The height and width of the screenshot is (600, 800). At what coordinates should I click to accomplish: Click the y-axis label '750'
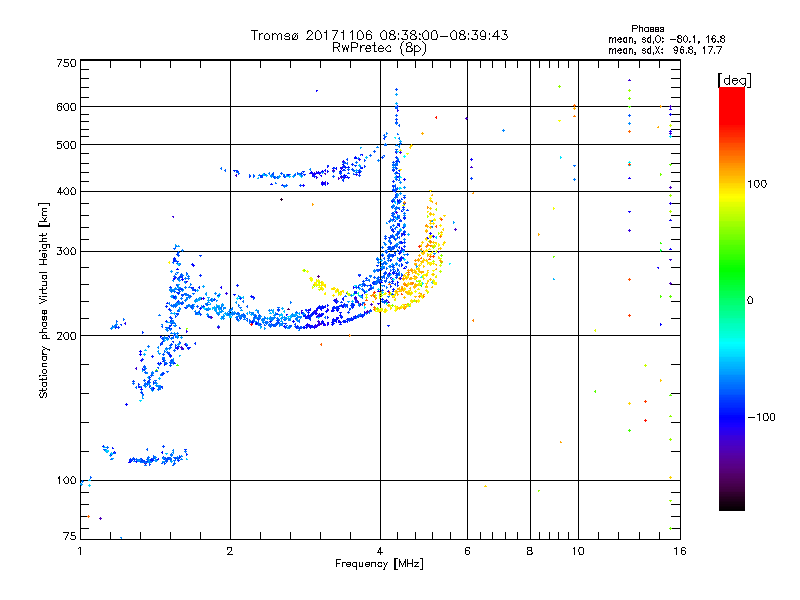pyautogui.click(x=66, y=63)
